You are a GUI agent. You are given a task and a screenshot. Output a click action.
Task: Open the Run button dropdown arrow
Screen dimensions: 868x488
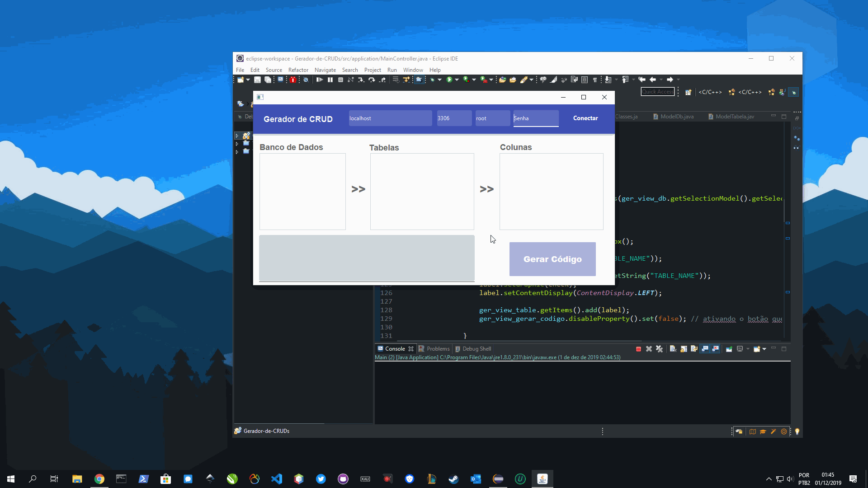click(x=457, y=80)
